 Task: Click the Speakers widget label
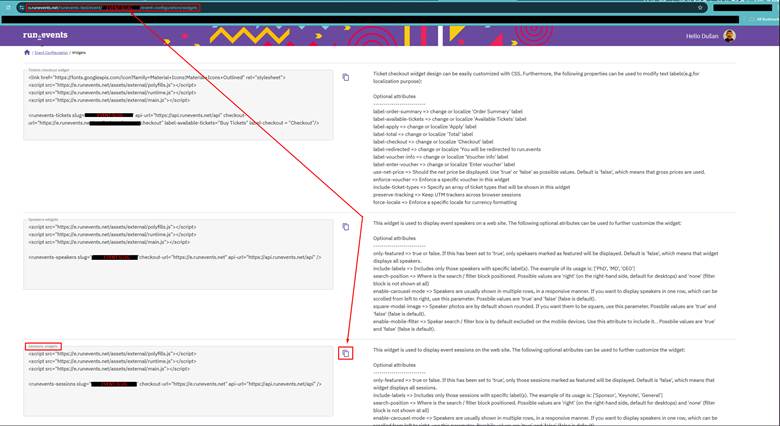click(x=44, y=220)
